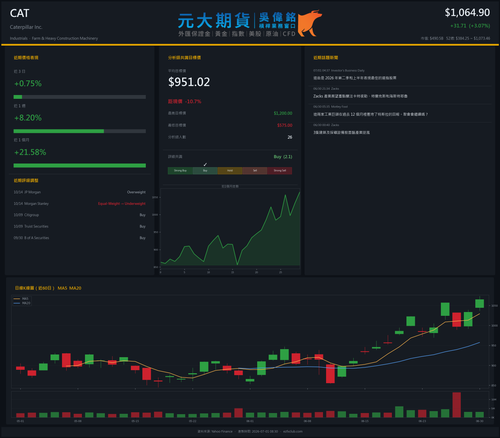The image size is (500, 438).
Task: Toggle the MA5 legend entry in candlestick chart
Action: coord(21,299)
